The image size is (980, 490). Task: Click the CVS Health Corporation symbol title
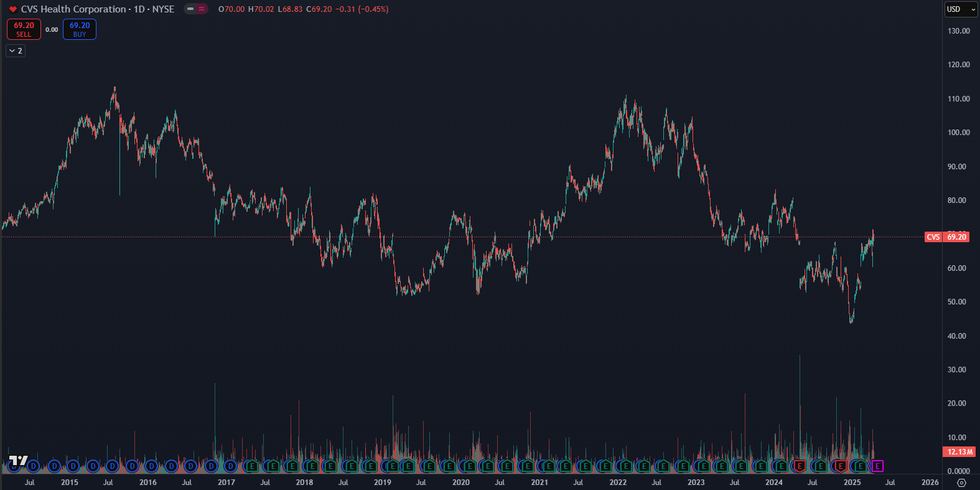click(x=73, y=9)
